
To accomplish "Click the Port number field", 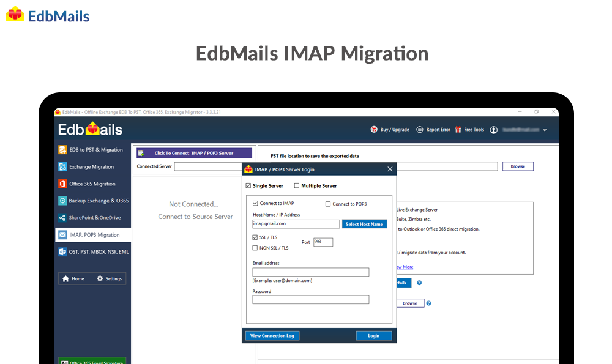I will coord(323,242).
